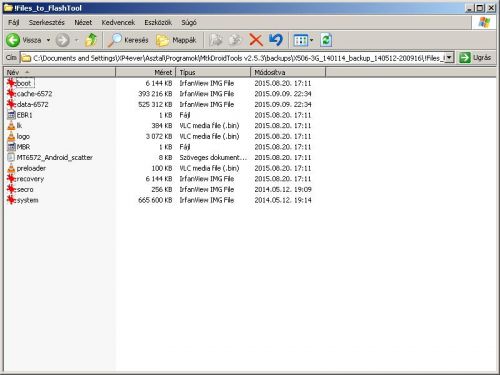Sort by the Méret column header
500x375 pixels.
click(146, 72)
